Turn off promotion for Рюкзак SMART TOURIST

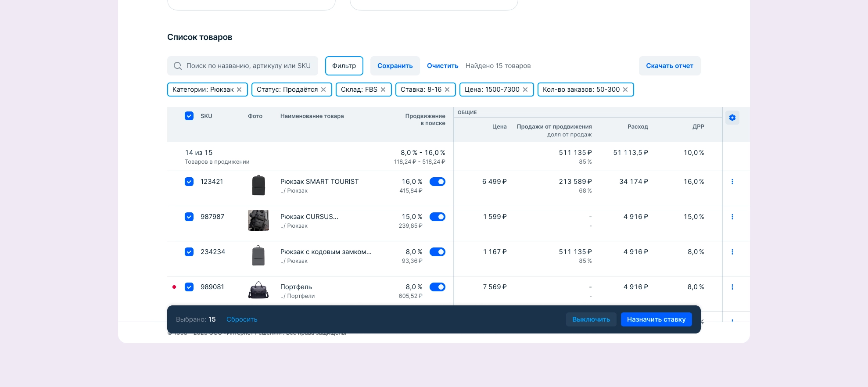tap(438, 182)
